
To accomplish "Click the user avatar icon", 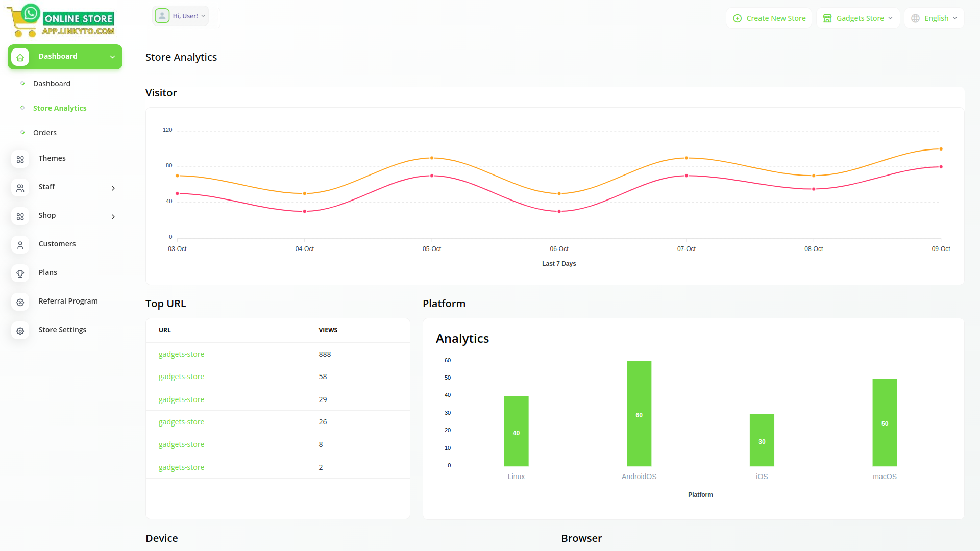I will pyautogui.click(x=162, y=16).
